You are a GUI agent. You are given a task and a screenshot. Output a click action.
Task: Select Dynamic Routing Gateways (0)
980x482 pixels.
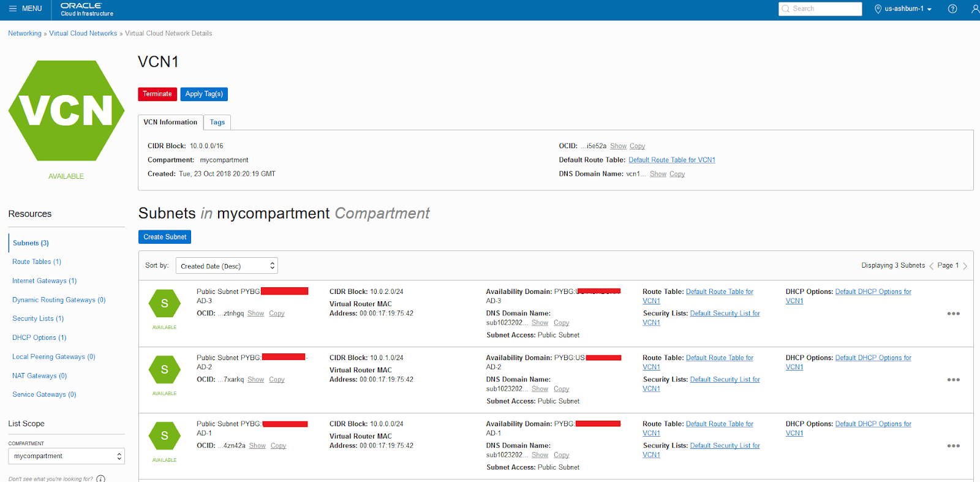[x=59, y=300]
